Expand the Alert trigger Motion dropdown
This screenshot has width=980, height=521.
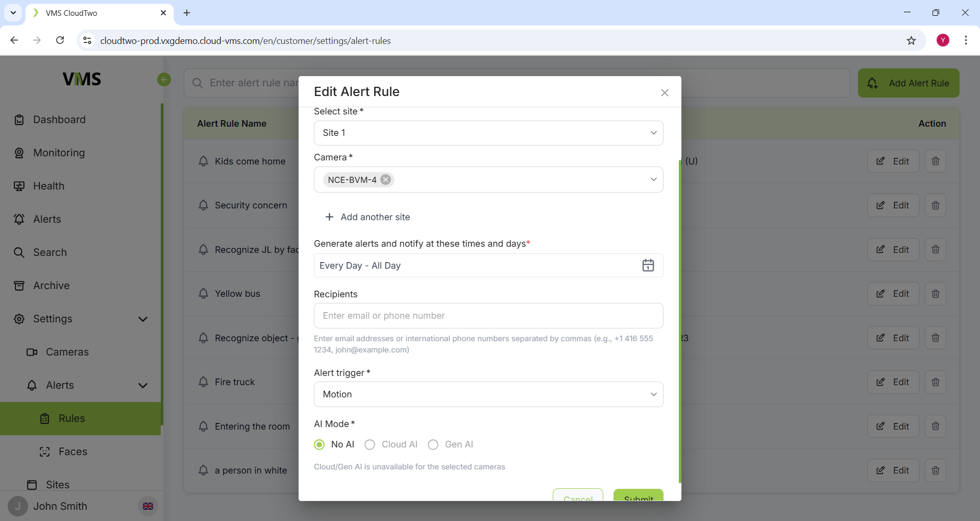(x=488, y=394)
